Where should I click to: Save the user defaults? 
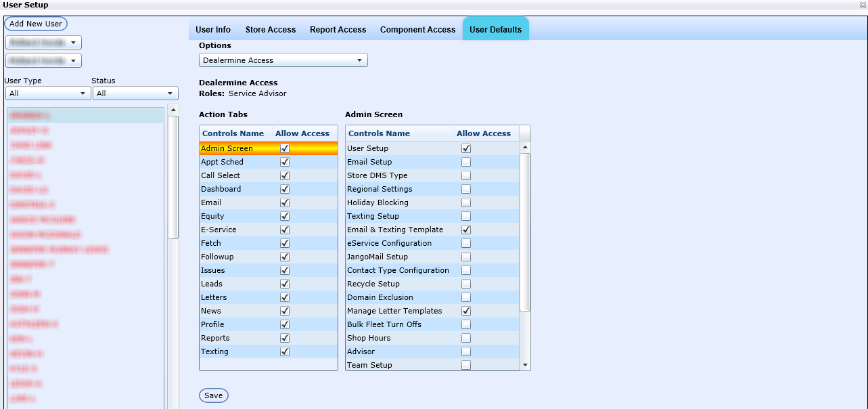[x=214, y=395]
